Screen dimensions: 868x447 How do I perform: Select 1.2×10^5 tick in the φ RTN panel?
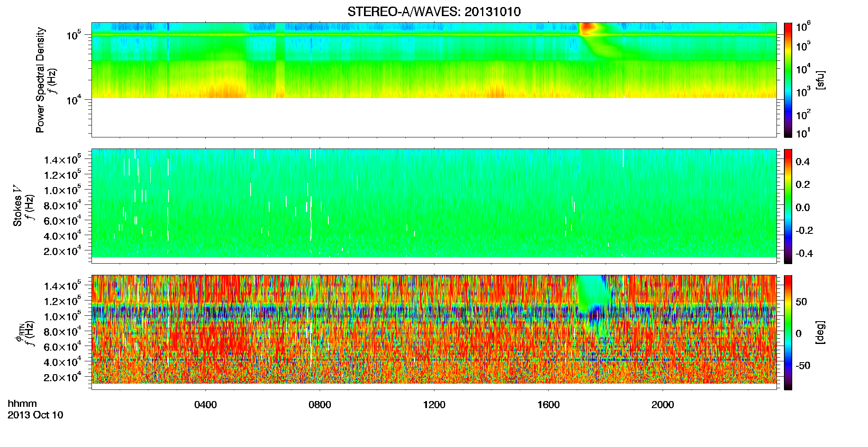pos(63,301)
